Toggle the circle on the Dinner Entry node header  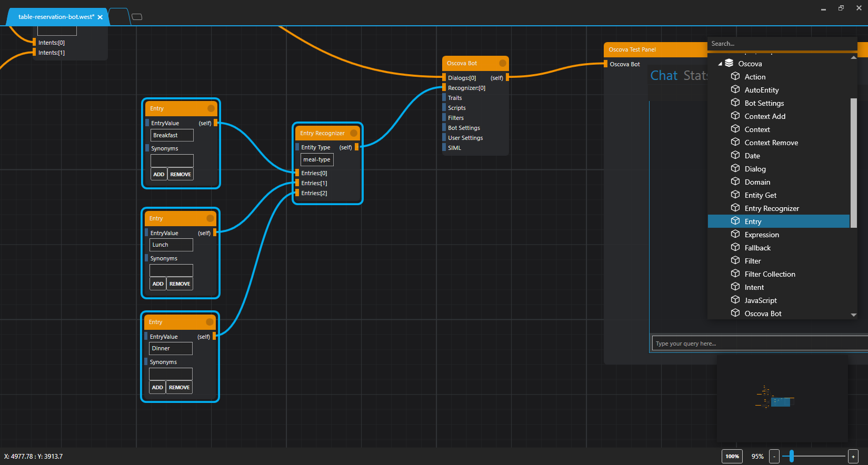(x=210, y=322)
